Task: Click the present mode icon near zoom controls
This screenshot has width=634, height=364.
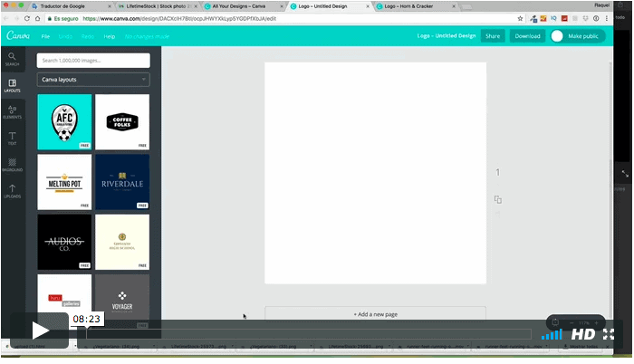Action: (555, 322)
